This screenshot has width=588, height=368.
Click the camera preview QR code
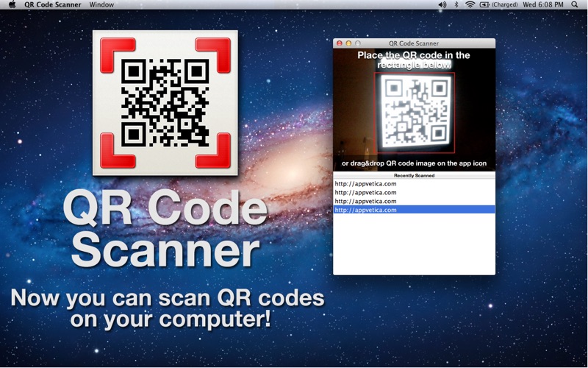tap(415, 113)
